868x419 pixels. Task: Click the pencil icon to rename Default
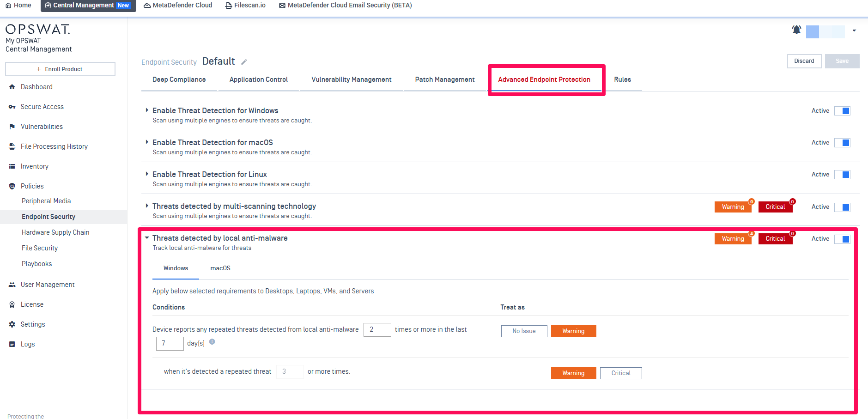click(244, 62)
